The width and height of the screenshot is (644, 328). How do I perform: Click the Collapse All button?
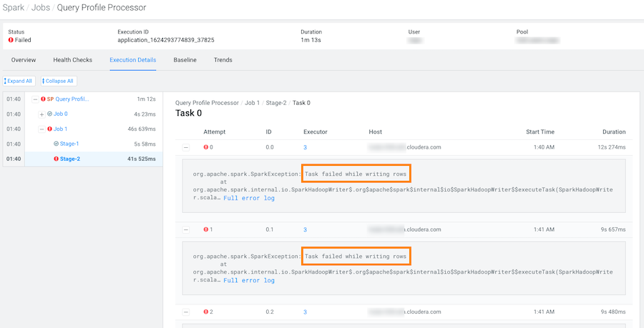point(59,81)
